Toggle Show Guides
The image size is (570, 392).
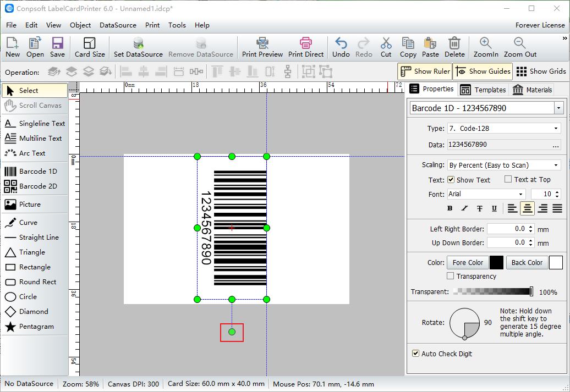tap(483, 71)
